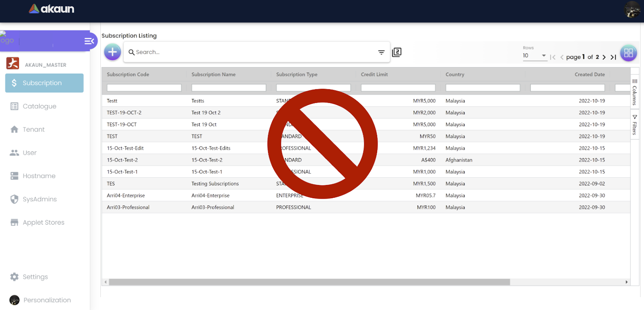This screenshot has height=310, width=644.
Task: Go to the next page arrow
Action: tap(604, 57)
